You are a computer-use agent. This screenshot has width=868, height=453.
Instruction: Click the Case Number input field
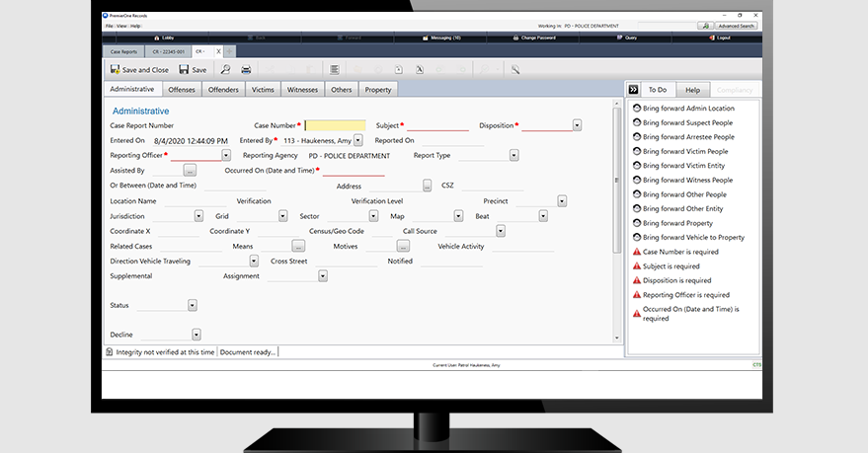click(x=336, y=125)
